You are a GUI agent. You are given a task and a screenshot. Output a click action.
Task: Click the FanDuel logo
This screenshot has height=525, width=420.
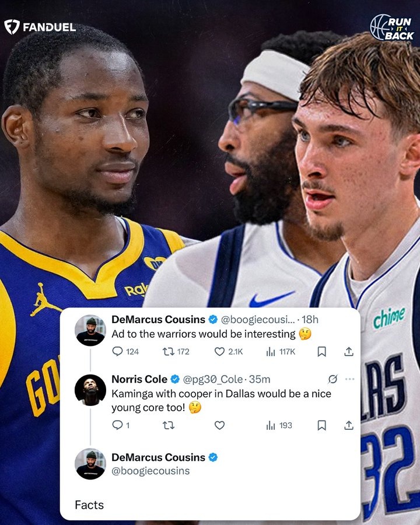coord(40,27)
